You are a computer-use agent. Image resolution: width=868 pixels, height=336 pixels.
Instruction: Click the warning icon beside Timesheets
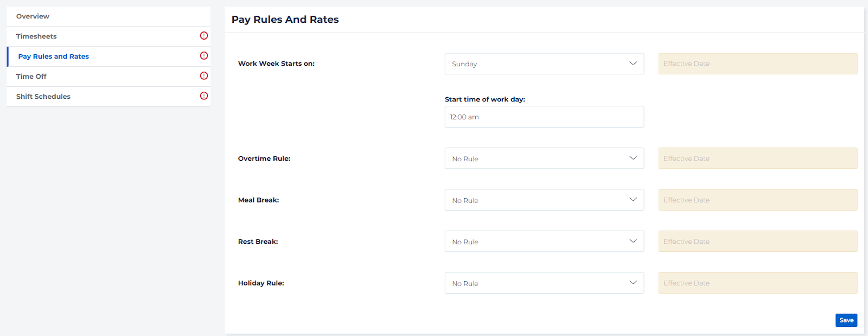pyautogui.click(x=204, y=36)
